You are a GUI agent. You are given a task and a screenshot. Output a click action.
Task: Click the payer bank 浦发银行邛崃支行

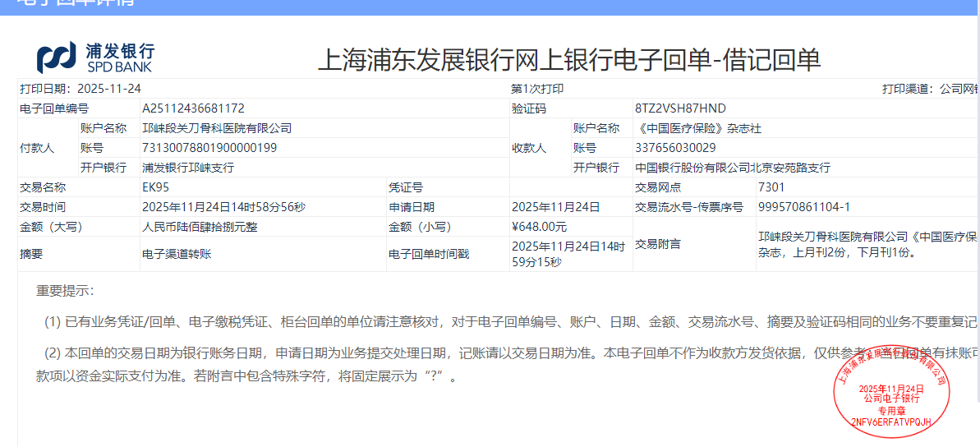click(188, 168)
